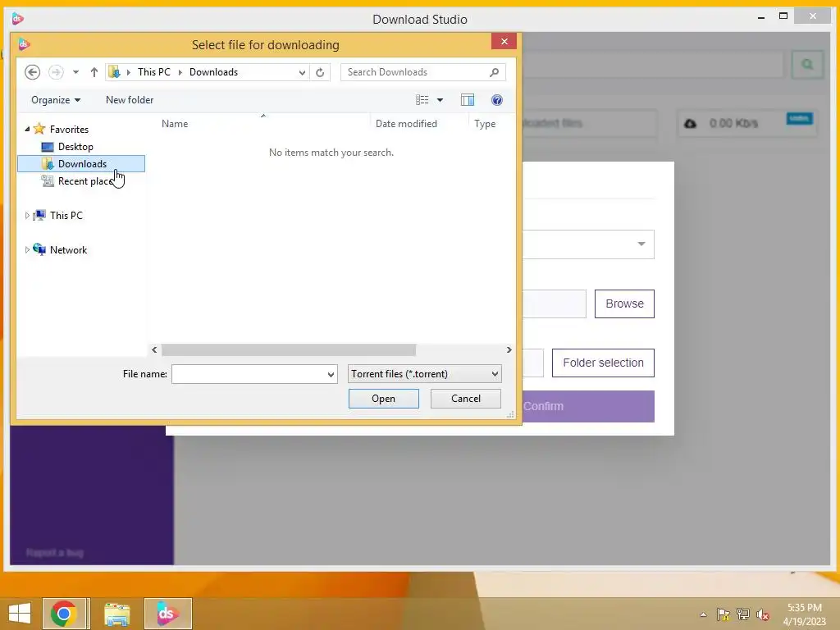This screenshot has height=630, width=840.
Task: Open File name dropdown arrow
Action: click(x=331, y=374)
